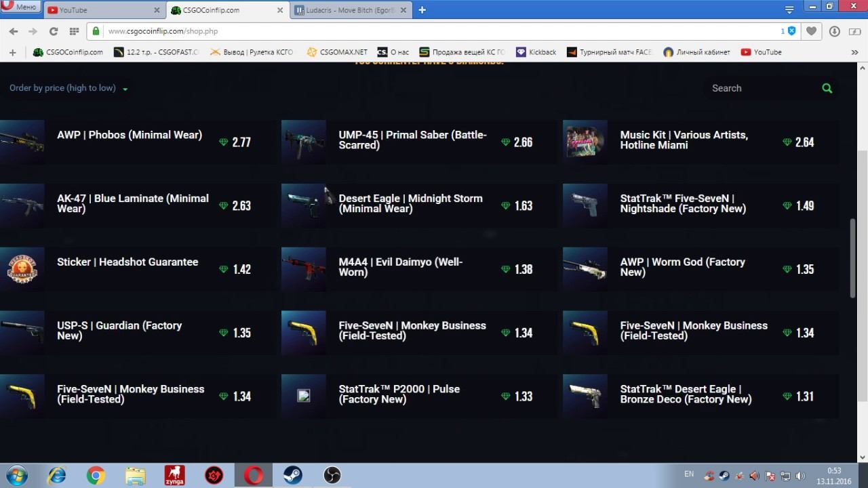Click the diamond icon beside price 1.42
868x488 pixels.
pos(223,270)
